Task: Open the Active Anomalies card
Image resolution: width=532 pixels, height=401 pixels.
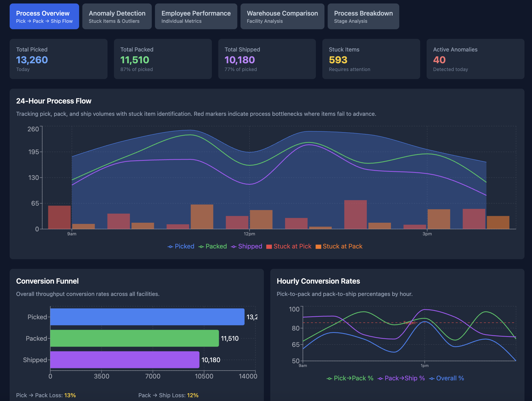Action: [475, 59]
